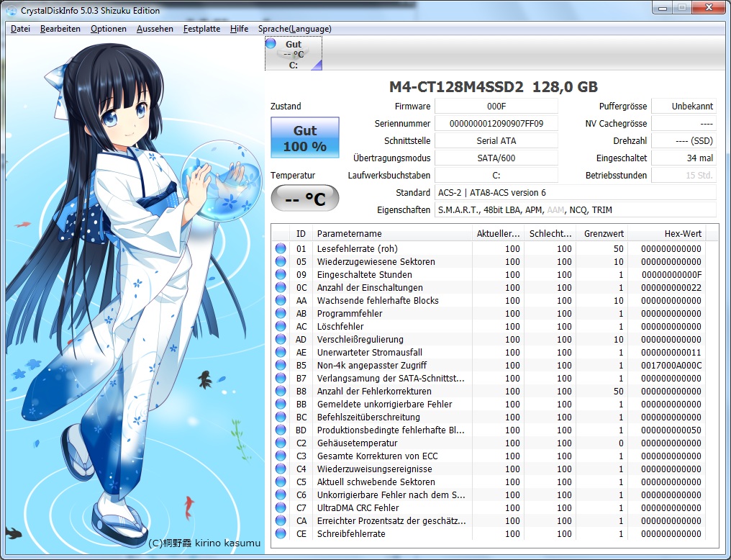Open the Optionen menu
Viewport: 731px width, 560px height.
pyautogui.click(x=108, y=29)
